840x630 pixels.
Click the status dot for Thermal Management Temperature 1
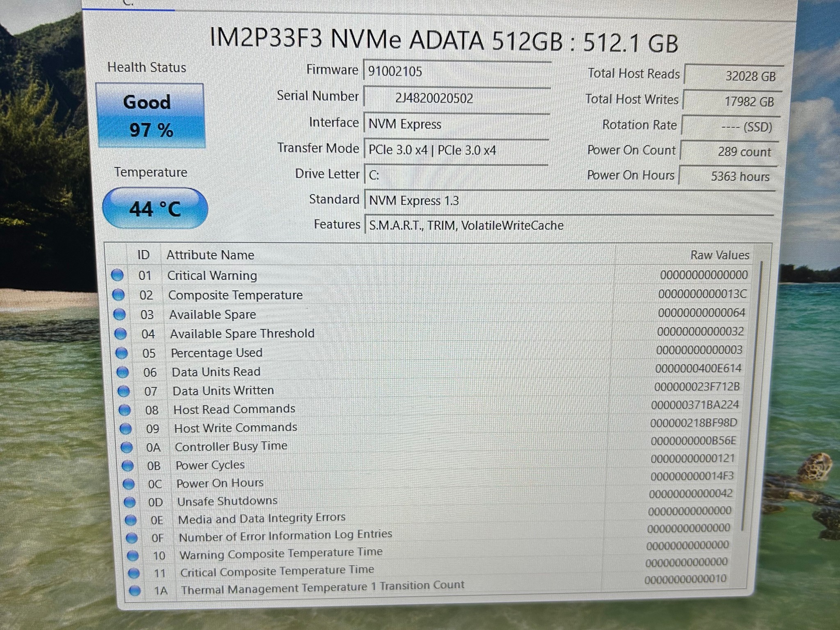(135, 591)
